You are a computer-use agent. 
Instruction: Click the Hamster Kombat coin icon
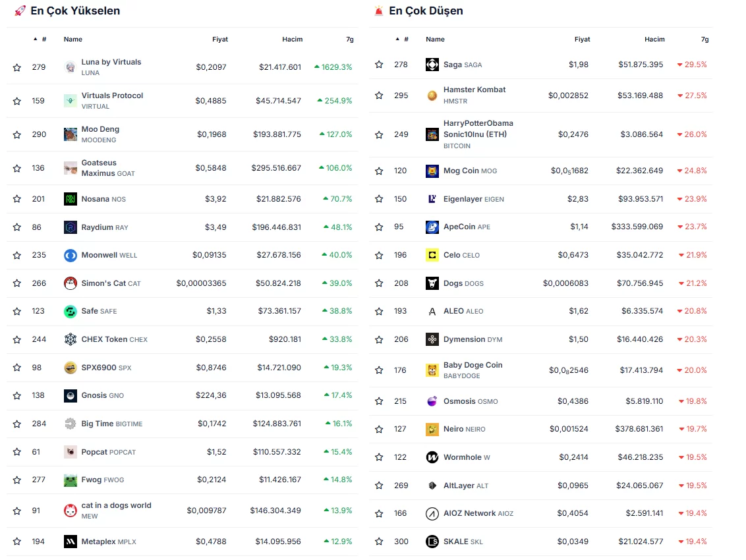coord(432,96)
